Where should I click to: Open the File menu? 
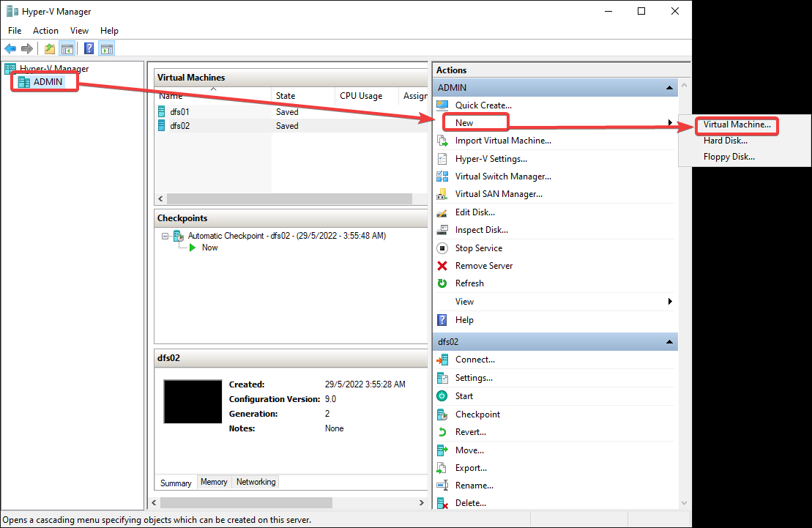tap(15, 31)
